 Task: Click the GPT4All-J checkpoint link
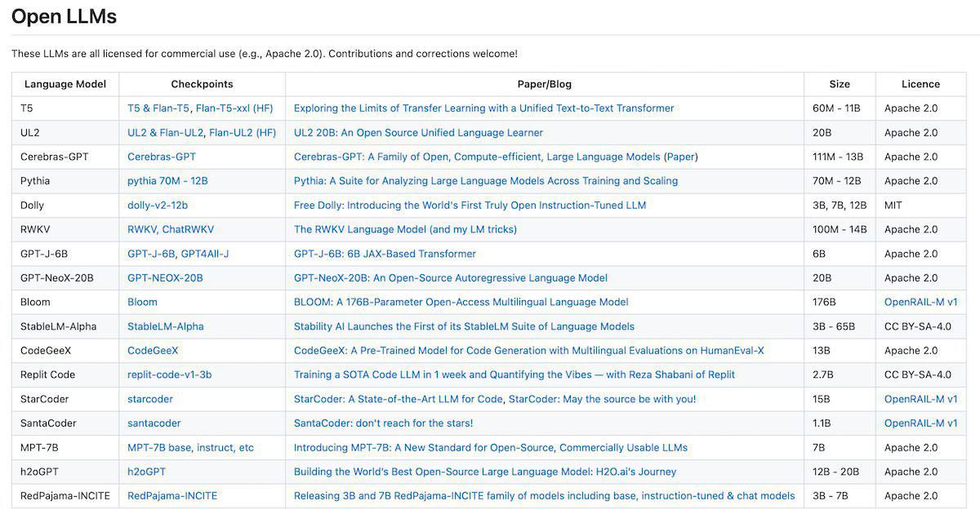point(205,254)
